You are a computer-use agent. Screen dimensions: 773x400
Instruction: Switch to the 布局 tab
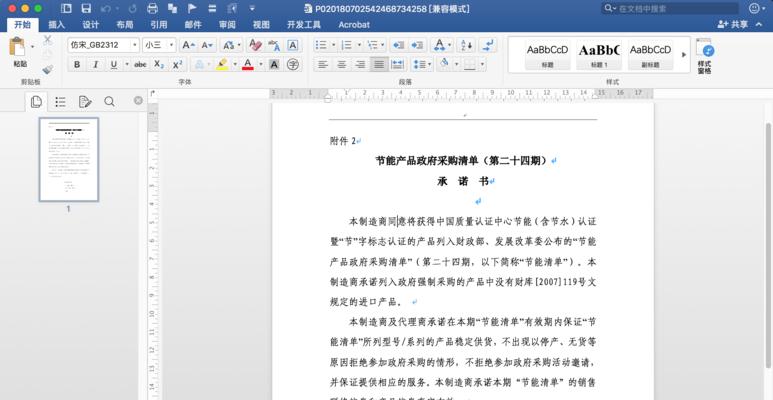coord(125,25)
